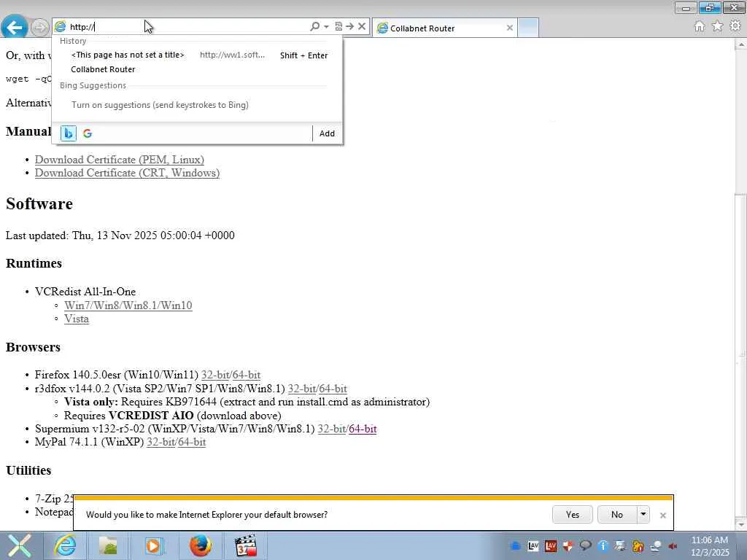Screen dimensions: 747x560
Task: Click the Stop (X) icon in address bar
Action: point(362,27)
